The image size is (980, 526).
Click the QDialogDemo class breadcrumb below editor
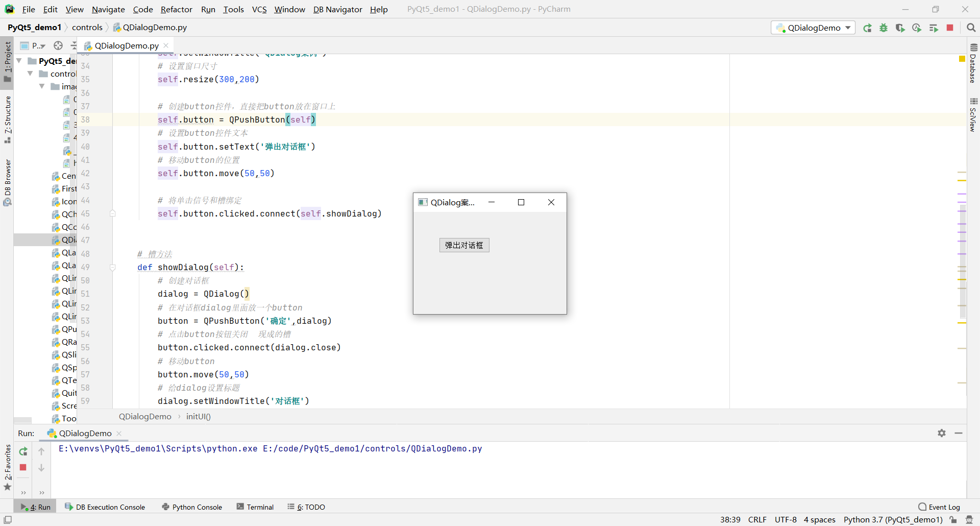click(145, 417)
